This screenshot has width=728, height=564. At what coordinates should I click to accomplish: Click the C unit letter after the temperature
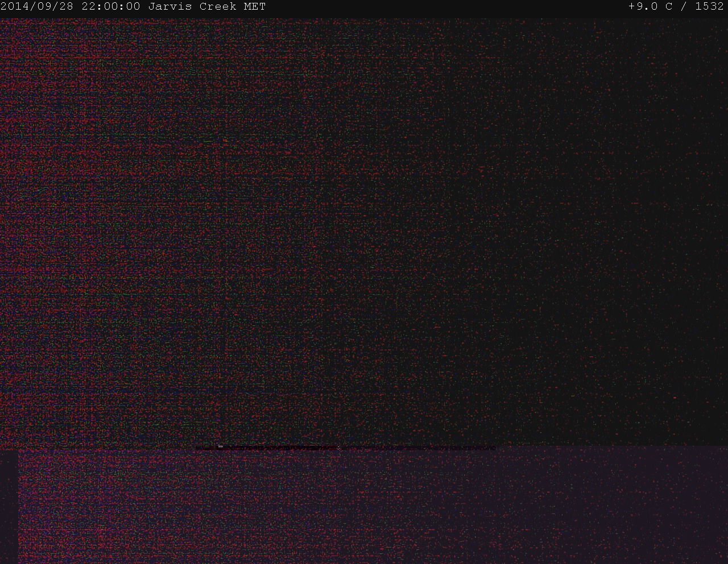point(668,7)
